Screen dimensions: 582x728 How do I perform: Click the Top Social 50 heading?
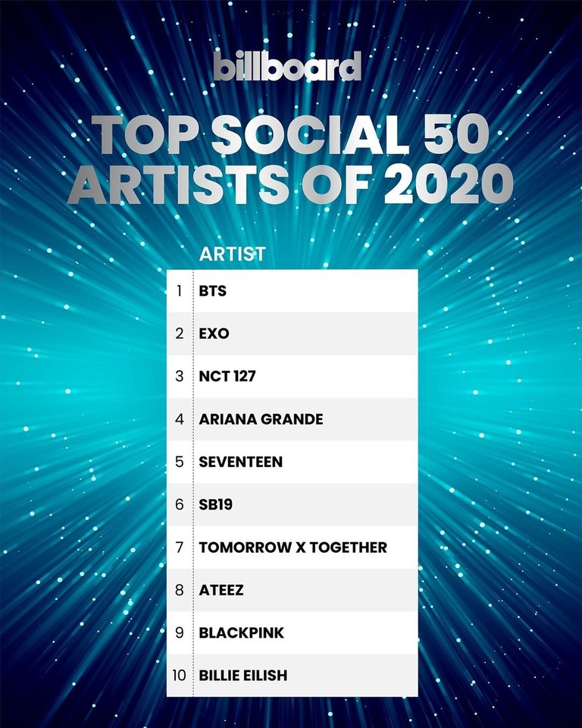pos(290,134)
